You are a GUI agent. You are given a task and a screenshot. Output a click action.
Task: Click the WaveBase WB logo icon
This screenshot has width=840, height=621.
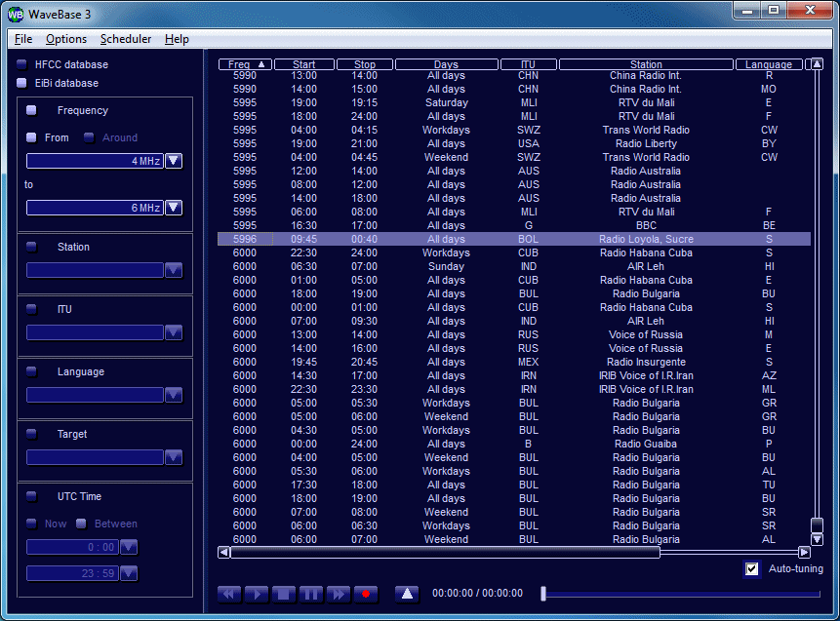pyautogui.click(x=16, y=13)
